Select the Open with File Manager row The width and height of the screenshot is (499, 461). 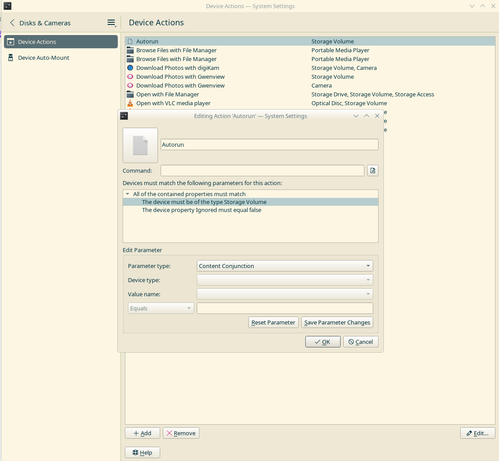tap(310, 94)
